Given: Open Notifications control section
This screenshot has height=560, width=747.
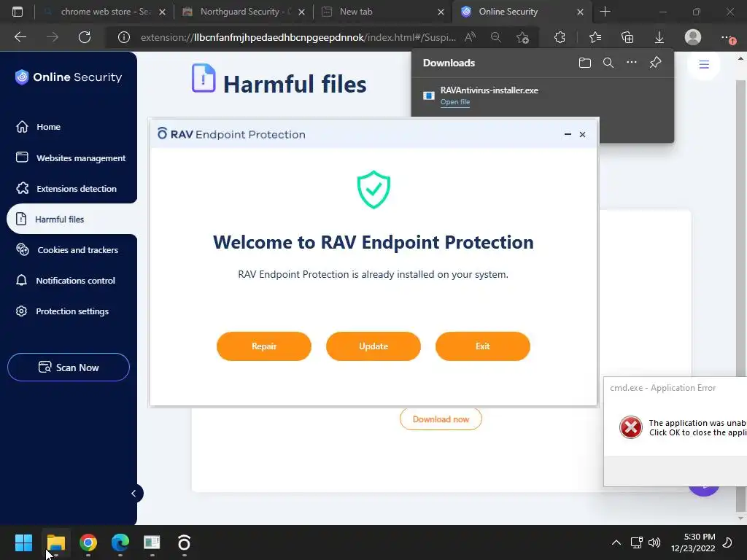Looking at the screenshot, I should tap(66, 281).
